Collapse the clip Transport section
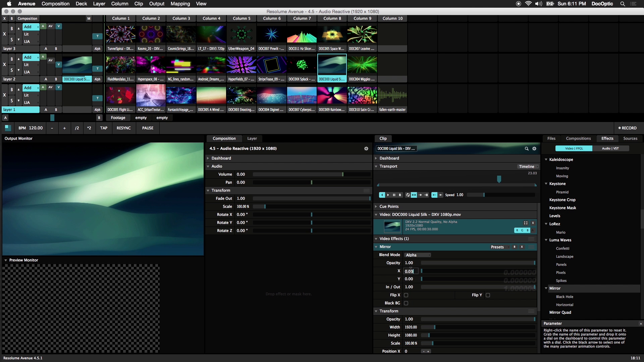Image resolution: width=644 pixels, height=362 pixels. [376, 167]
